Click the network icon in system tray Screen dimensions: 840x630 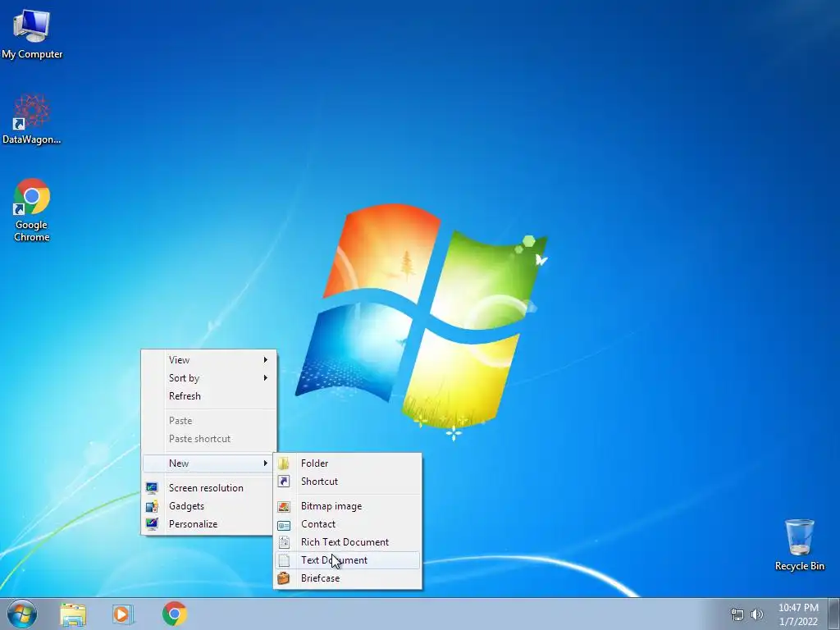point(737,614)
